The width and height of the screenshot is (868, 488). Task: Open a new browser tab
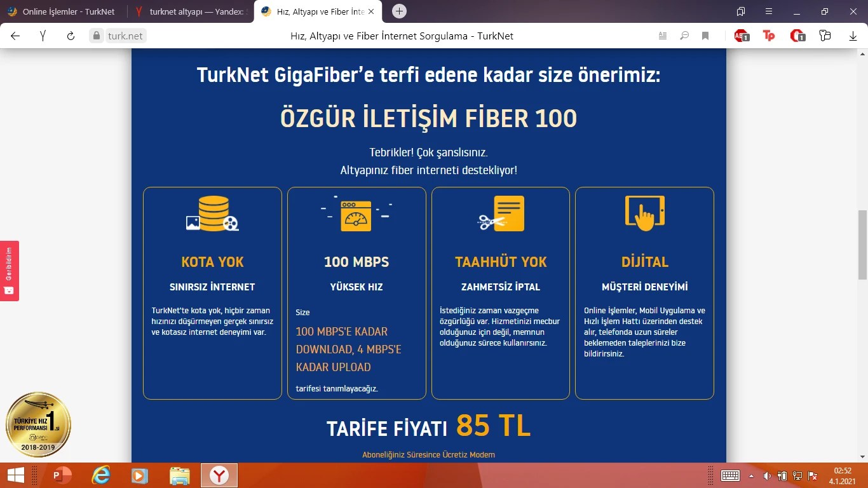(x=399, y=11)
